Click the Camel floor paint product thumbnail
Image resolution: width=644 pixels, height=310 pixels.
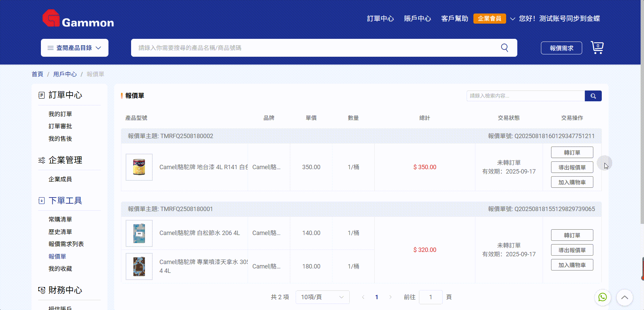click(x=139, y=167)
